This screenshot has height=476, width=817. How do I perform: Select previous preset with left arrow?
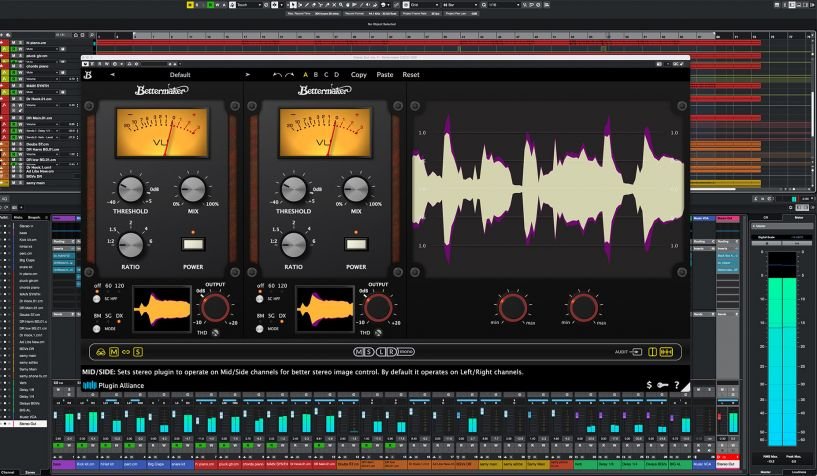click(x=112, y=75)
